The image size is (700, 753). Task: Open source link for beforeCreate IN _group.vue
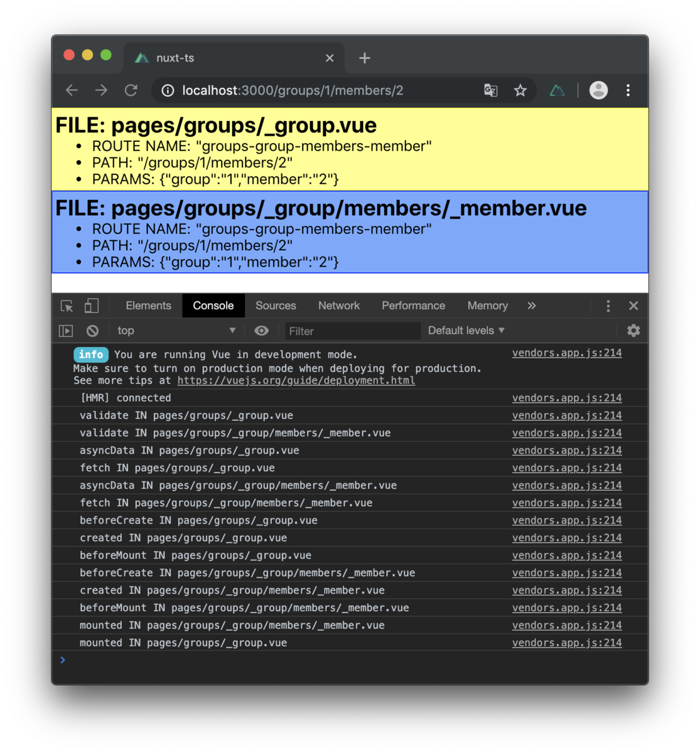567,520
